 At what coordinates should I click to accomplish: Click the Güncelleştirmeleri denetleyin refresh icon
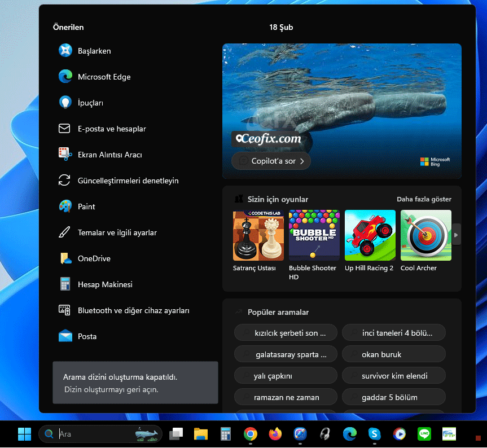pos(64,180)
